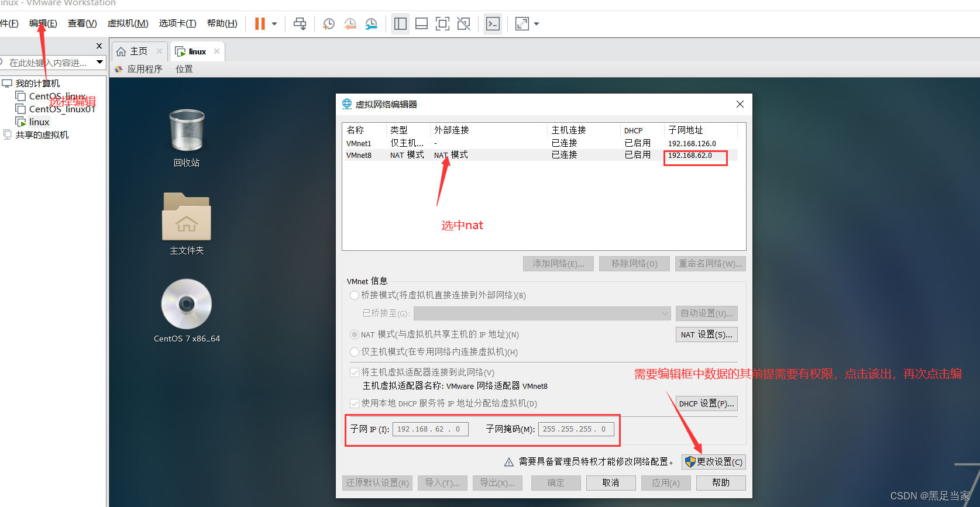Click the 还原默认设置(R) button

coord(377,483)
